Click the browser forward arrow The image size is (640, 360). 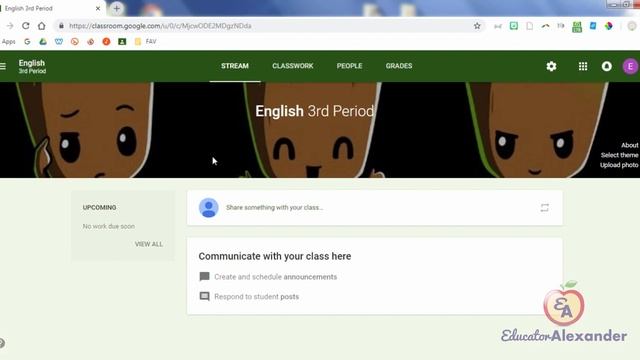(x=10, y=26)
